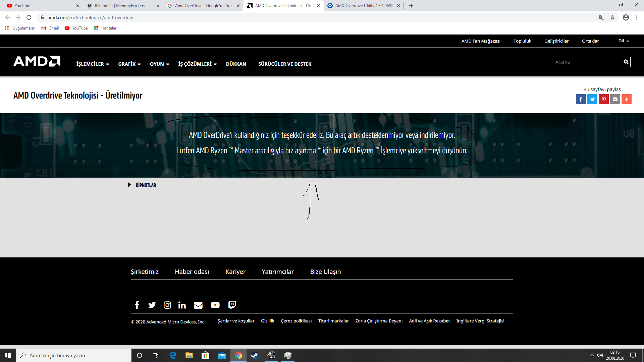Open Haritalar bookmark
Screen dimensions: 644x362
tap(105, 28)
